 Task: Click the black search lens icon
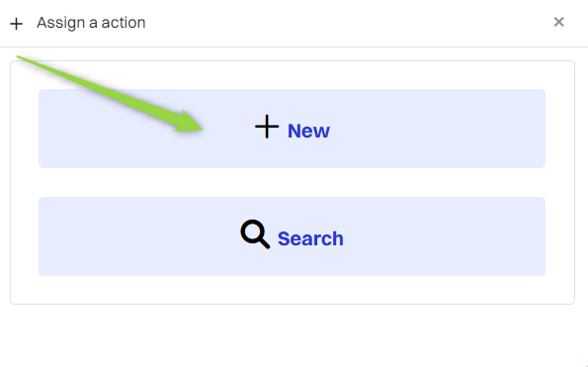click(255, 234)
